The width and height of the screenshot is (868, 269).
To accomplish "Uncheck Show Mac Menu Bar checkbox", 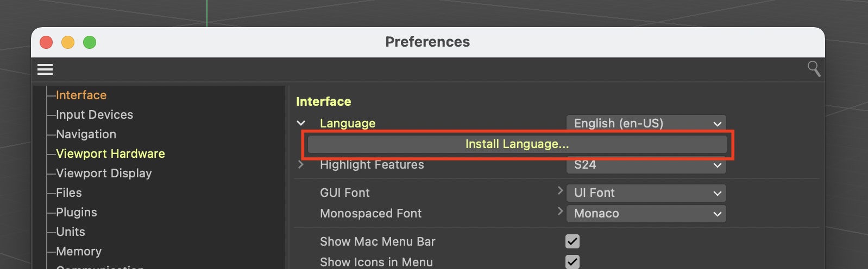I will tap(573, 241).
